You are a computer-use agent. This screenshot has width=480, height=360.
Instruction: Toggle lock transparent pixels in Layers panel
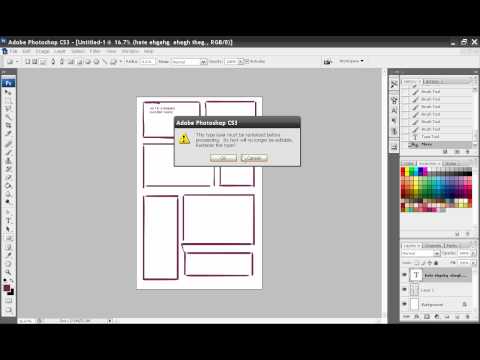click(x=417, y=263)
